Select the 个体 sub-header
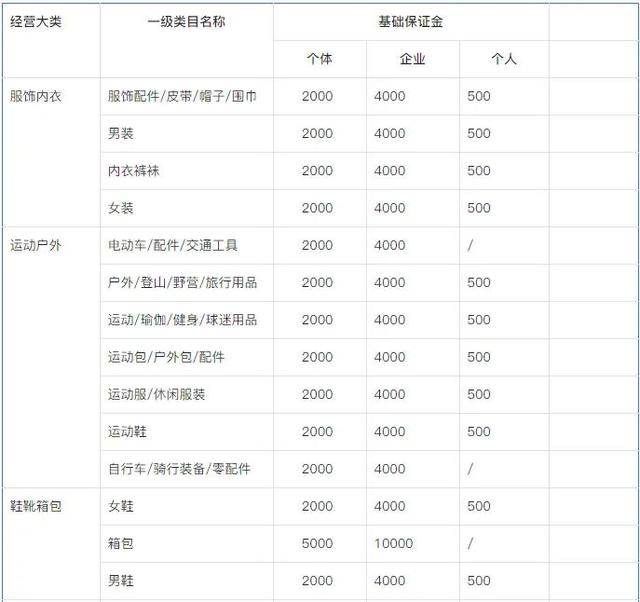 [x=320, y=59]
